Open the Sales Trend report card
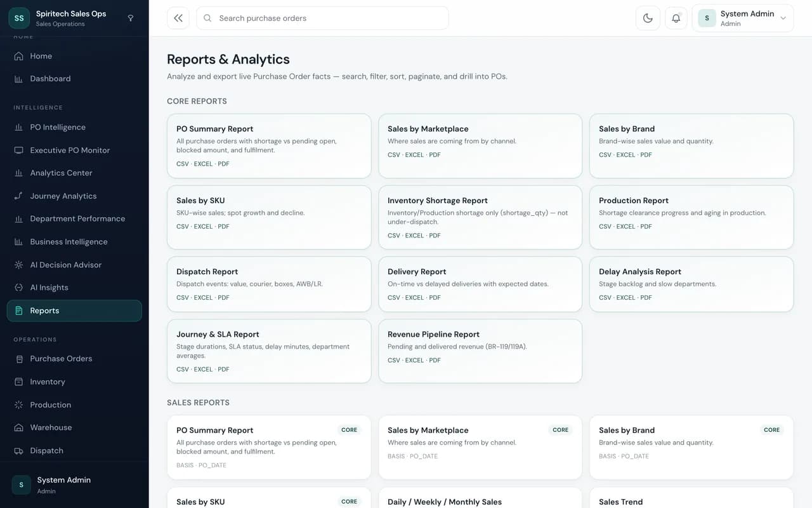 (691, 498)
